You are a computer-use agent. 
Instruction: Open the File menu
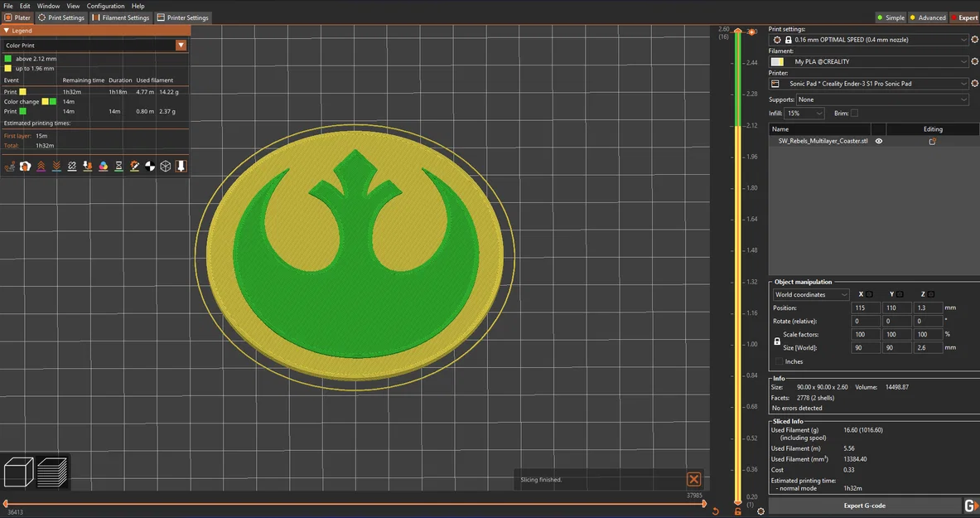click(x=8, y=6)
